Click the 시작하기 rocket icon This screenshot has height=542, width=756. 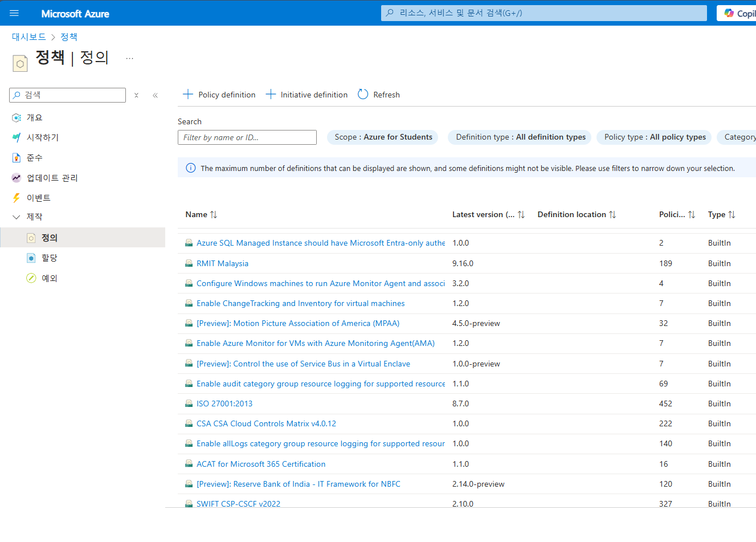17,137
